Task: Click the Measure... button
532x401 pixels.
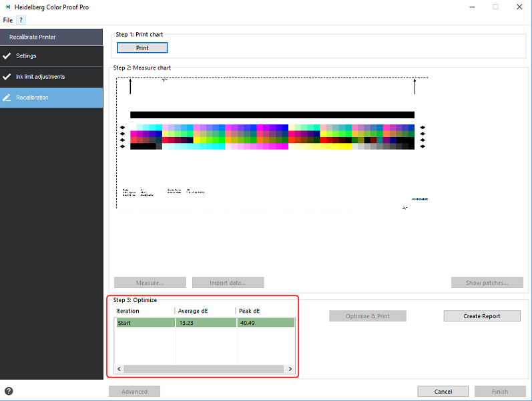Action: (x=150, y=283)
